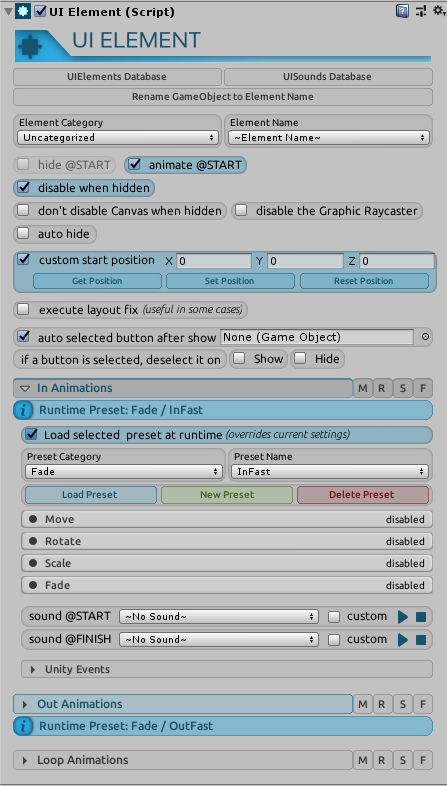Click the New Preset button
The image size is (447, 786).
[227, 495]
